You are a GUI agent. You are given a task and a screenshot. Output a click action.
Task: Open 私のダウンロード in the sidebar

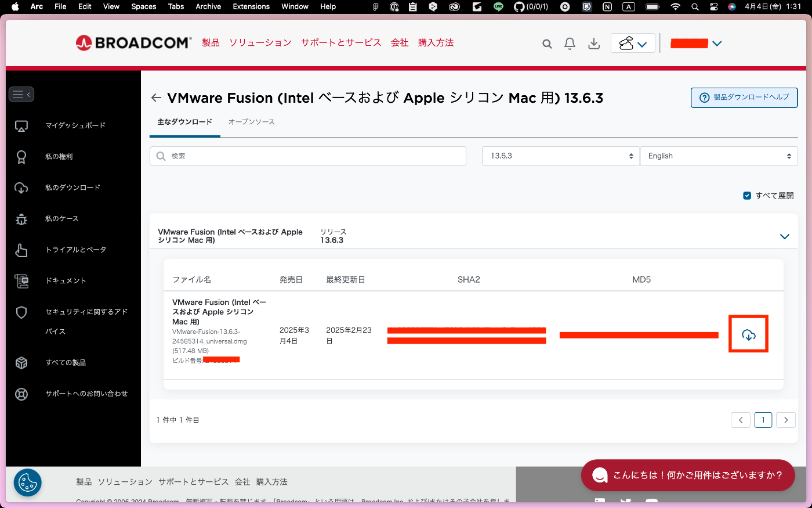pyautogui.click(x=73, y=188)
